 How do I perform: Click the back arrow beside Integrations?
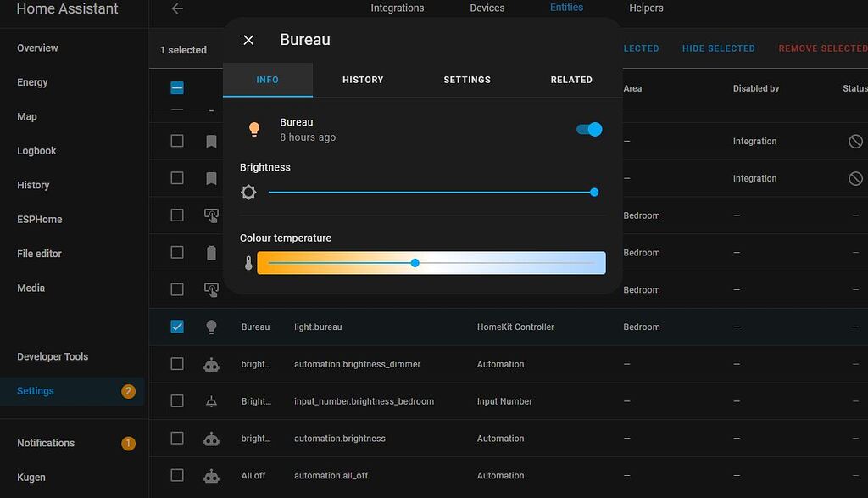tap(176, 8)
